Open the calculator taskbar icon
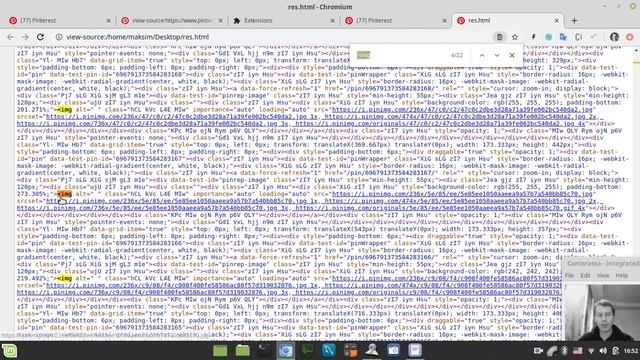Image resolution: width=640 pixels, height=360 pixels. (350, 351)
